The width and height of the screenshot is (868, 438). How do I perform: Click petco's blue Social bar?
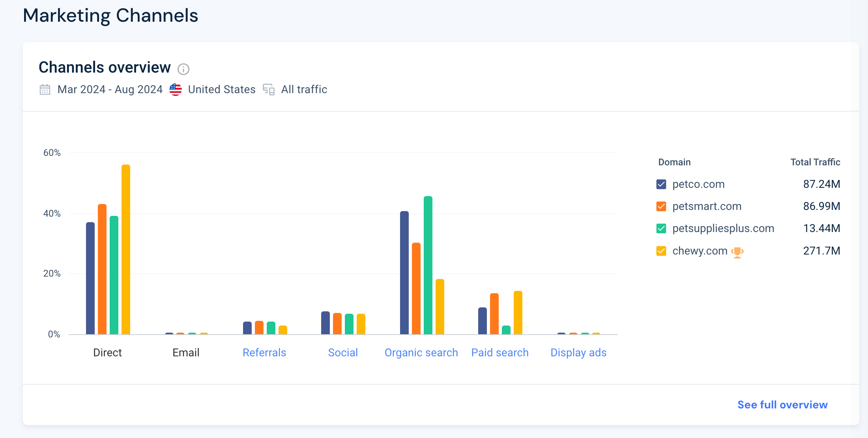pos(325,323)
